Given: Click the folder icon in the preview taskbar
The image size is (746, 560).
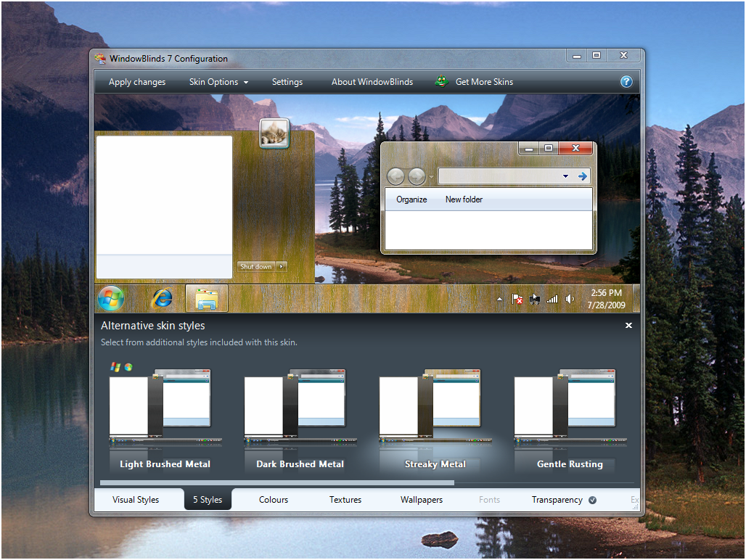Looking at the screenshot, I should [x=206, y=298].
